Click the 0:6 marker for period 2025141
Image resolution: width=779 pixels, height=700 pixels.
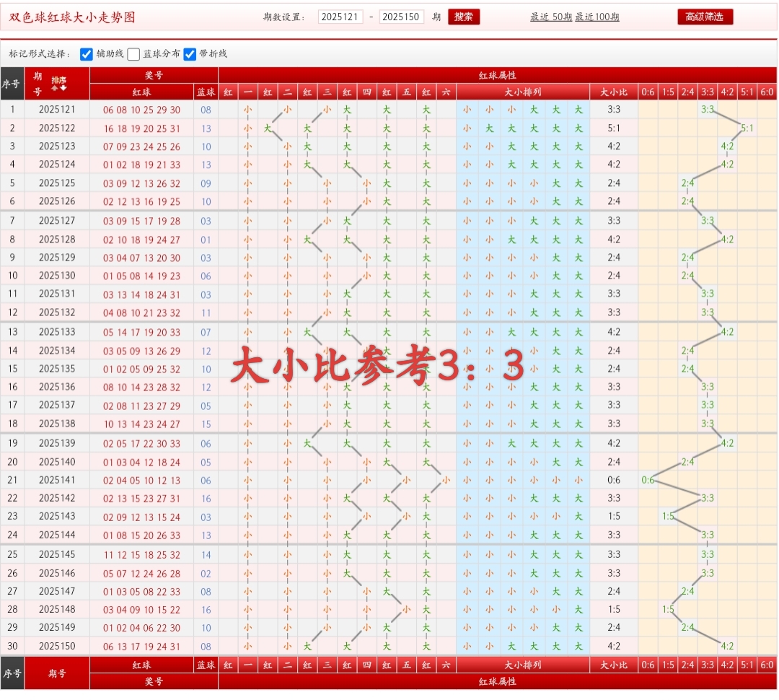pyautogui.click(x=648, y=478)
